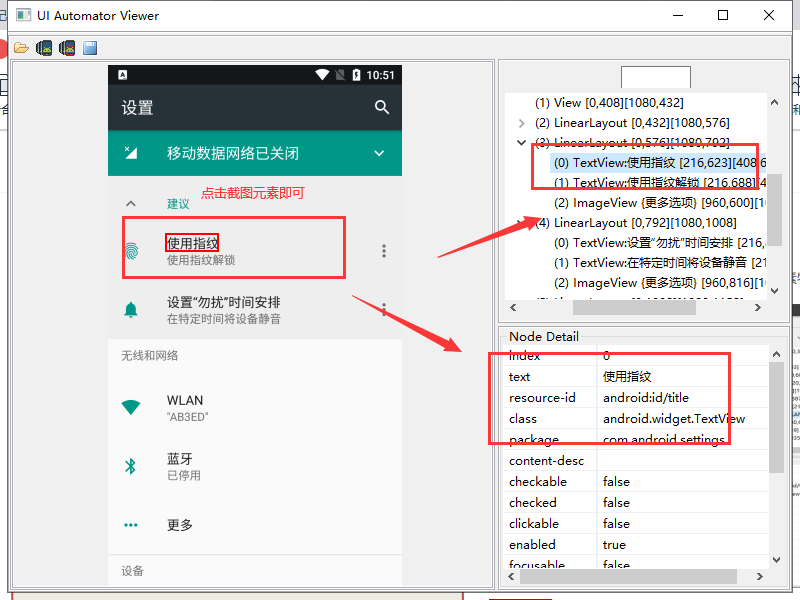This screenshot has height=600, width=800.
Task: Collapse the 建议 suggestions section
Action: pos(131,203)
